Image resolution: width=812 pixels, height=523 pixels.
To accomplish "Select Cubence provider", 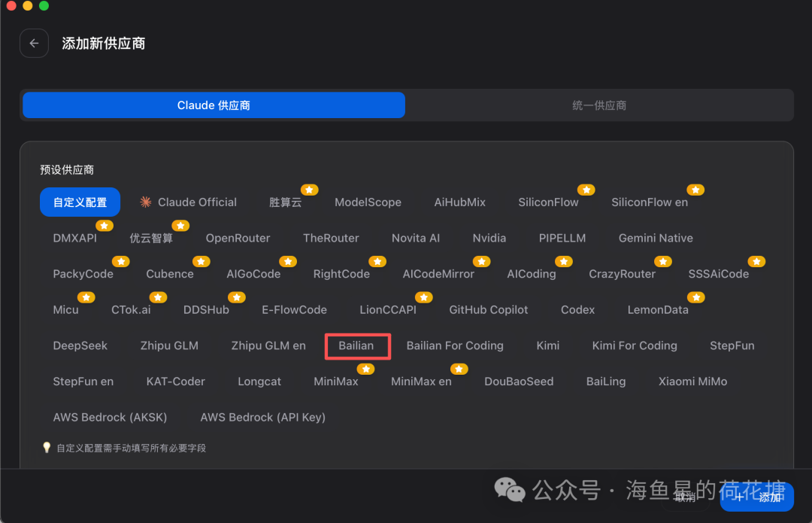I will [170, 274].
